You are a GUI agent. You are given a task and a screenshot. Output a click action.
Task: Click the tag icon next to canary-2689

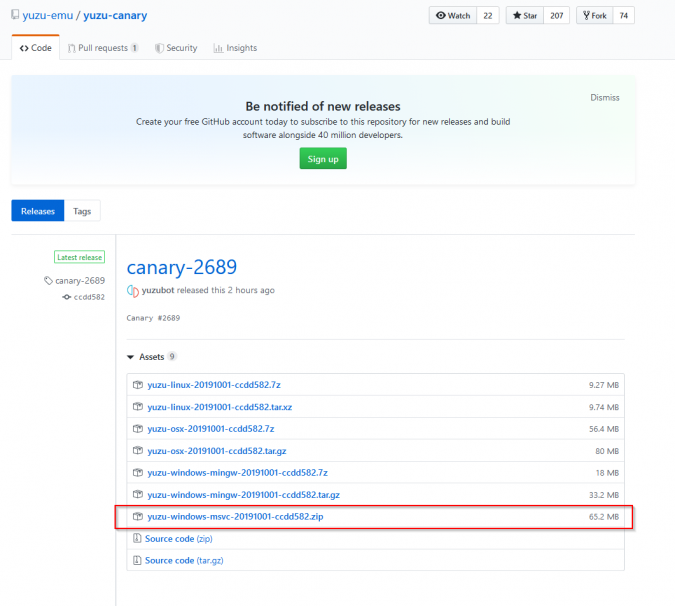click(x=48, y=281)
